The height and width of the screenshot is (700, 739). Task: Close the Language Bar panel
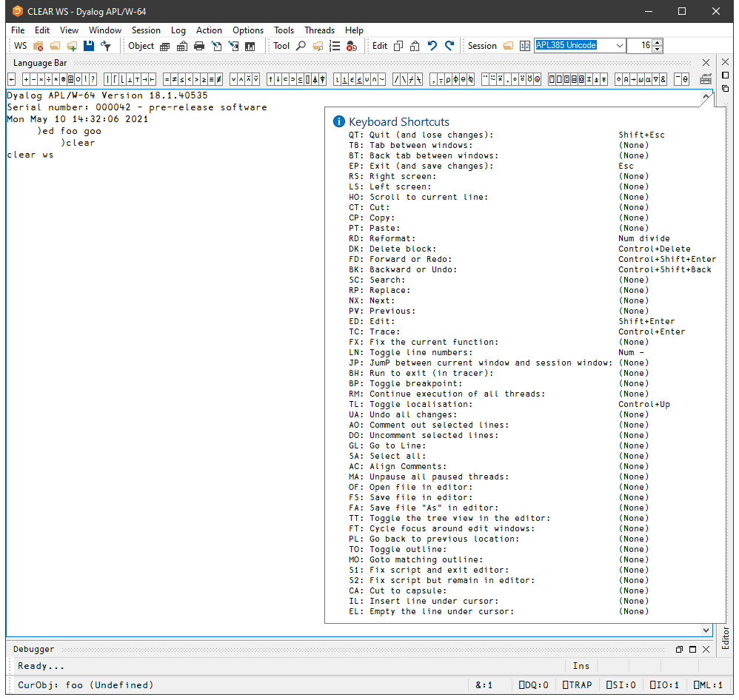pyautogui.click(x=706, y=63)
